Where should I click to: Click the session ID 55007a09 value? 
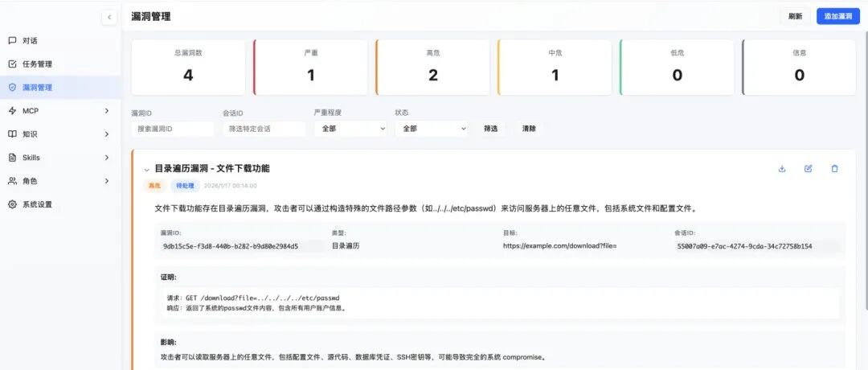coord(744,246)
